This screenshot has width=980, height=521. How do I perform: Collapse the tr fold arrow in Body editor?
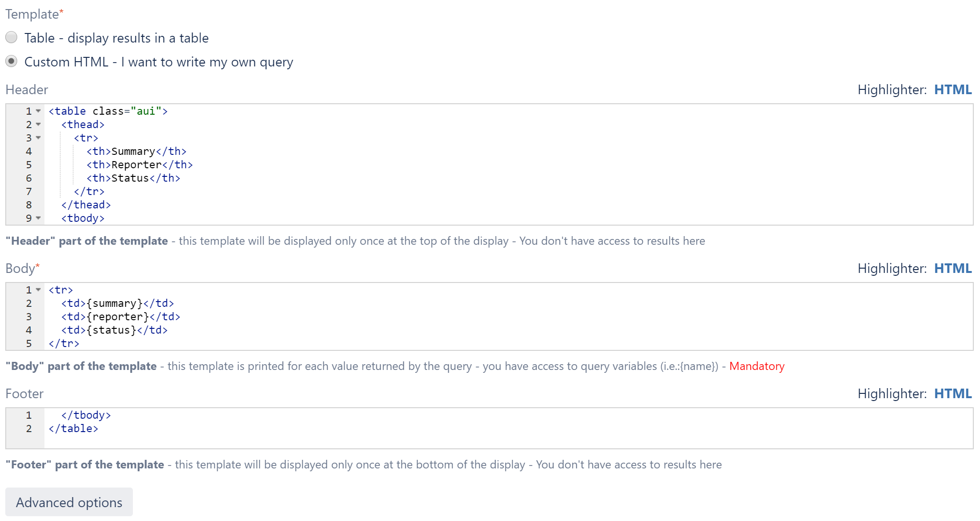tap(38, 290)
